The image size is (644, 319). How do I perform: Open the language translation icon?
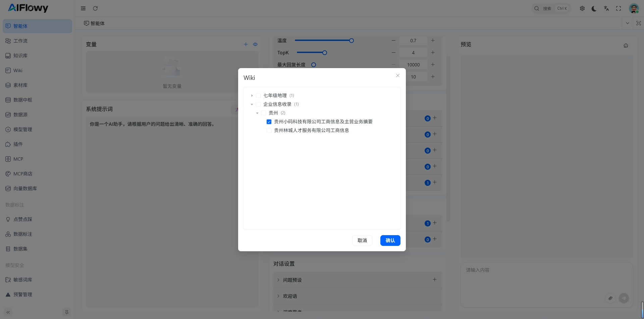point(606,8)
